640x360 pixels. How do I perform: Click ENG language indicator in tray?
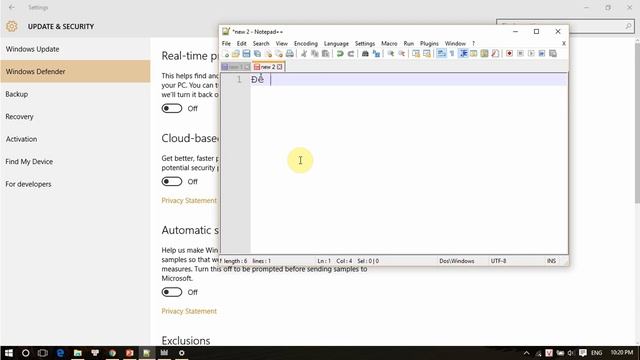(x=596, y=353)
